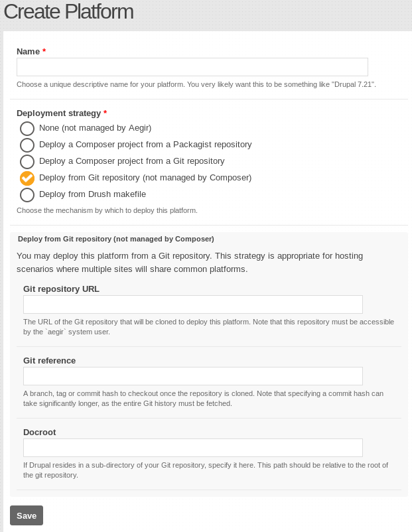Select the Composer project from Git repository radio
The width and height of the screenshot is (412, 532).
coord(27,162)
